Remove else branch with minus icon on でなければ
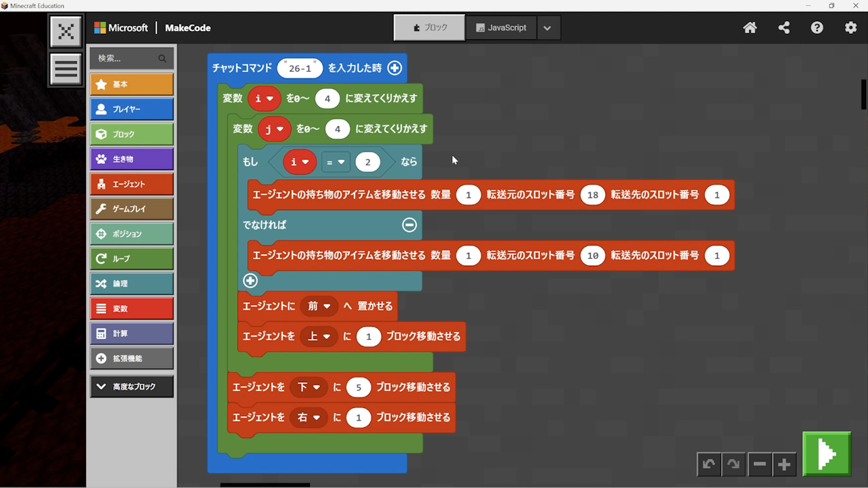 click(x=409, y=225)
